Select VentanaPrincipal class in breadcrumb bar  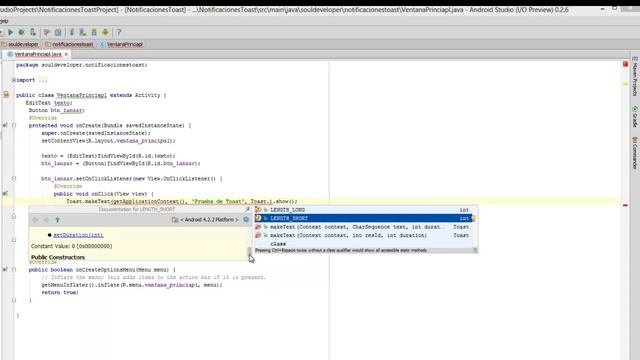click(x=122, y=44)
